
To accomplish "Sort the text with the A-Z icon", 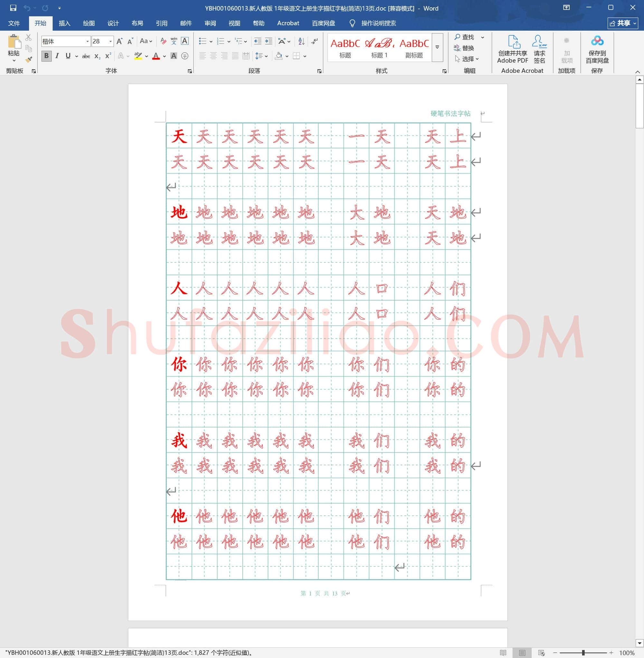I will pyautogui.click(x=301, y=41).
